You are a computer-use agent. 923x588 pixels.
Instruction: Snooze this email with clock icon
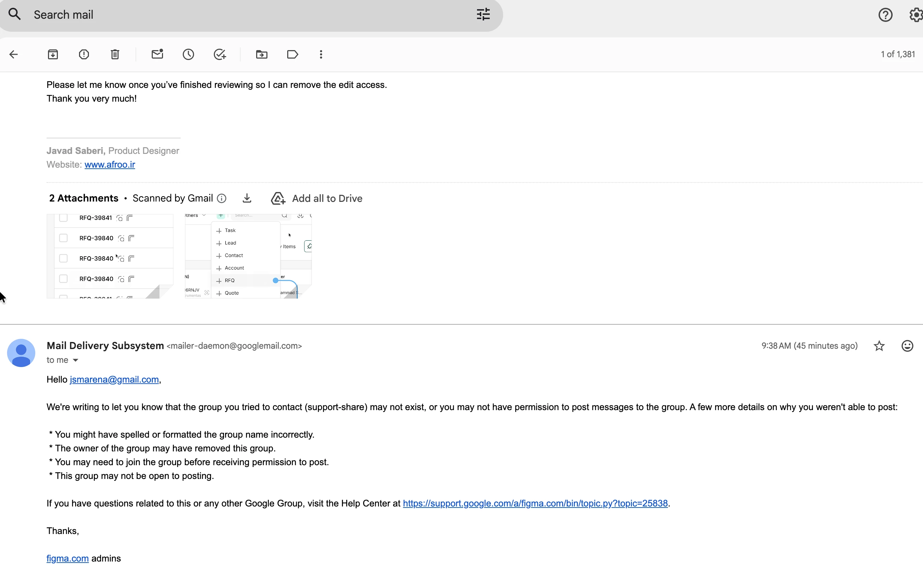tap(188, 54)
